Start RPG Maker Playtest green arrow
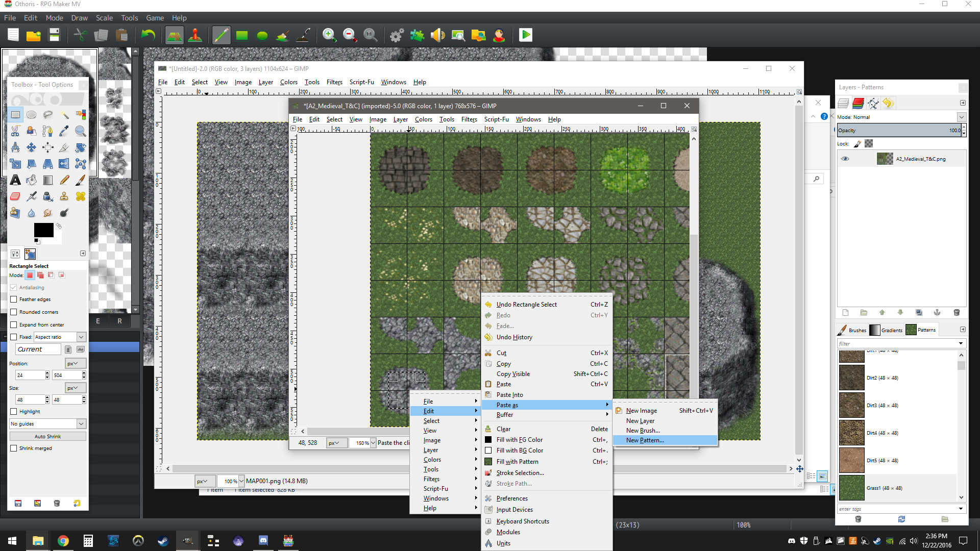The height and width of the screenshot is (551, 980). 526,35
